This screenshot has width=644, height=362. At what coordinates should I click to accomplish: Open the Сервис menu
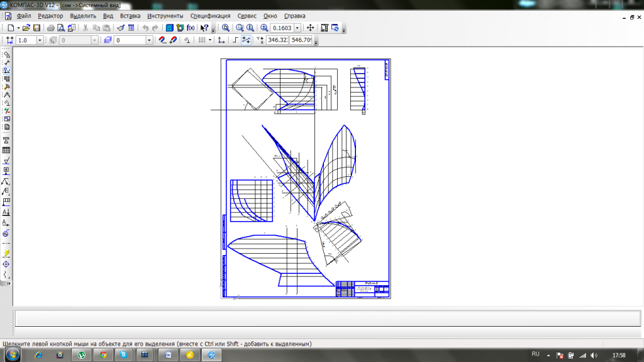[x=247, y=16]
